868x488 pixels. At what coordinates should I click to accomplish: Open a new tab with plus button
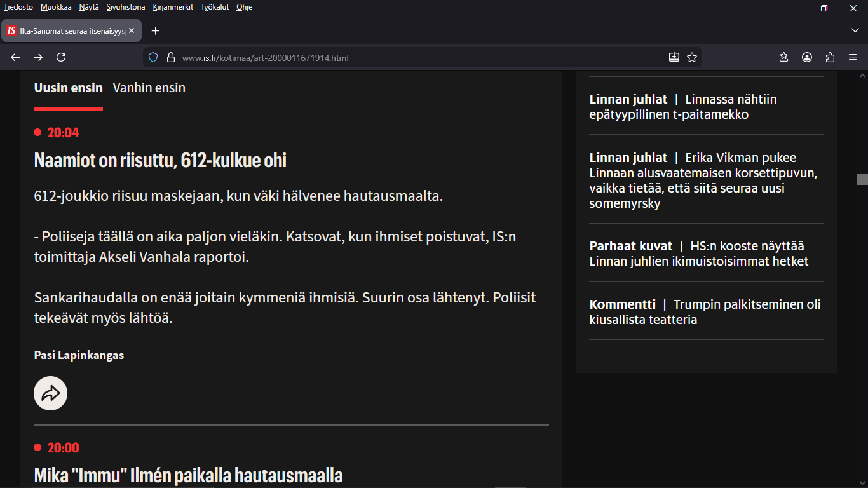155,30
